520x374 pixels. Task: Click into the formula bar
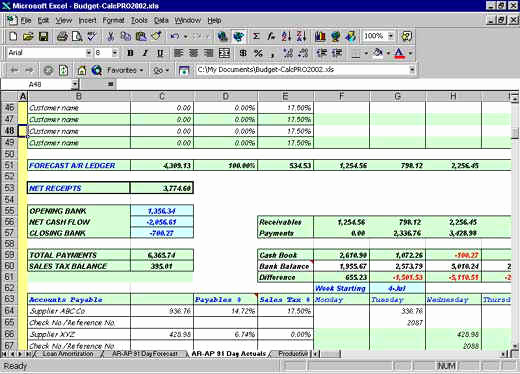click(x=317, y=84)
